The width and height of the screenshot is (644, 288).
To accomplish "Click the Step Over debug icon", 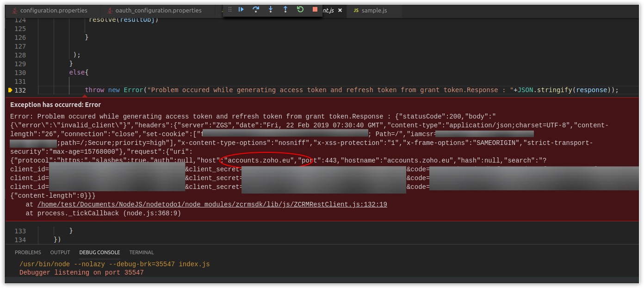I will (x=256, y=9).
